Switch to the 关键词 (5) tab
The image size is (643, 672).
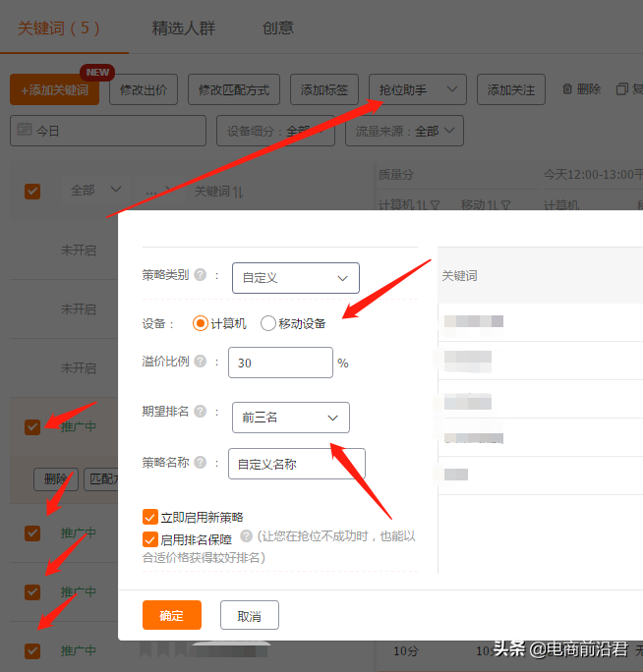[x=59, y=28]
